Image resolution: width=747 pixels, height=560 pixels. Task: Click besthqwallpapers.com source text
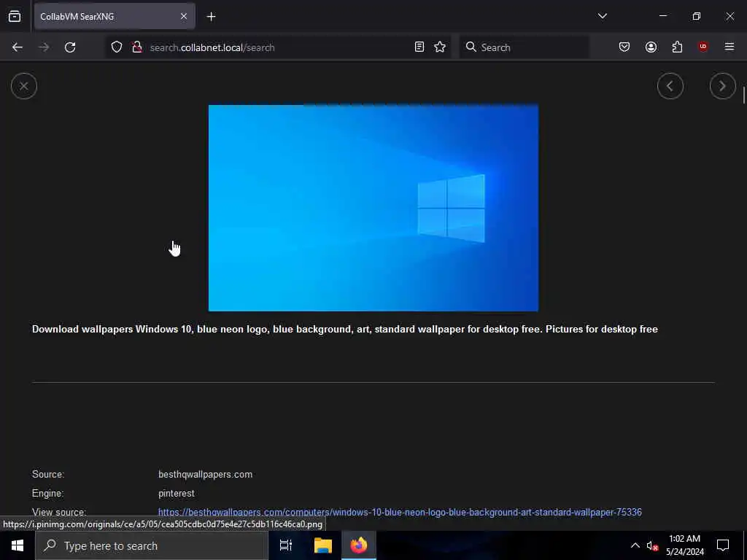205,474
